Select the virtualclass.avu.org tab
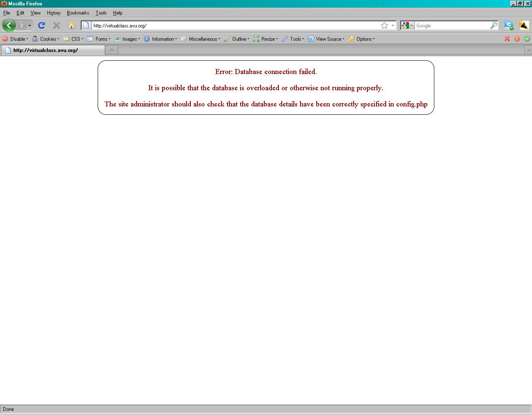The height and width of the screenshot is (415, 532). coord(53,50)
